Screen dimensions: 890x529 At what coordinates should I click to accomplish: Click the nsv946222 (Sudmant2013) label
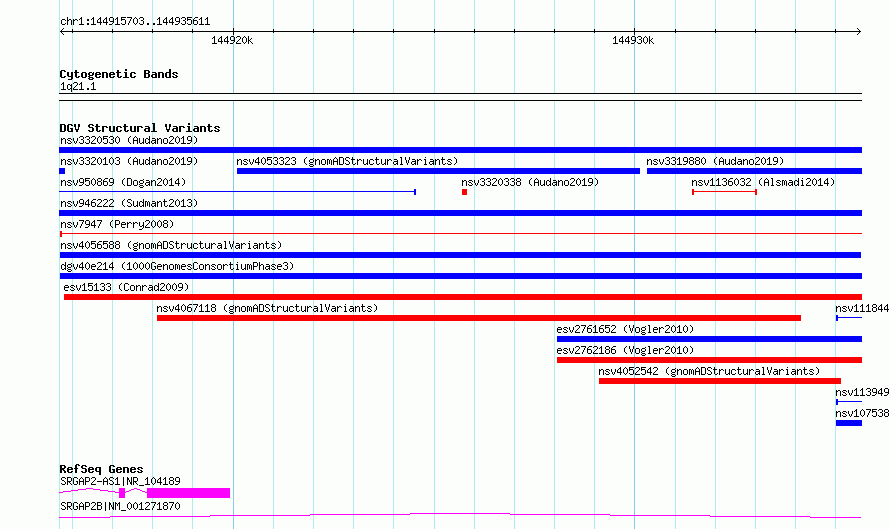point(129,203)
